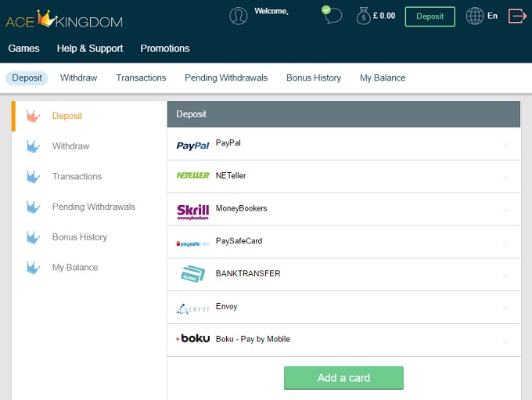The height and width of the screenshot is (400, 532).
Task: Click the money bag balance icon
Action: click(364, 16)
